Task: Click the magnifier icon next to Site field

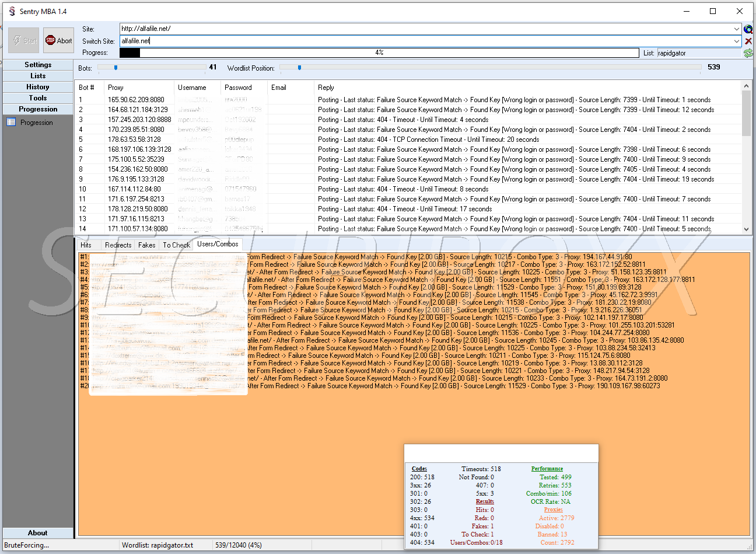Action: [x=748, y=29]
